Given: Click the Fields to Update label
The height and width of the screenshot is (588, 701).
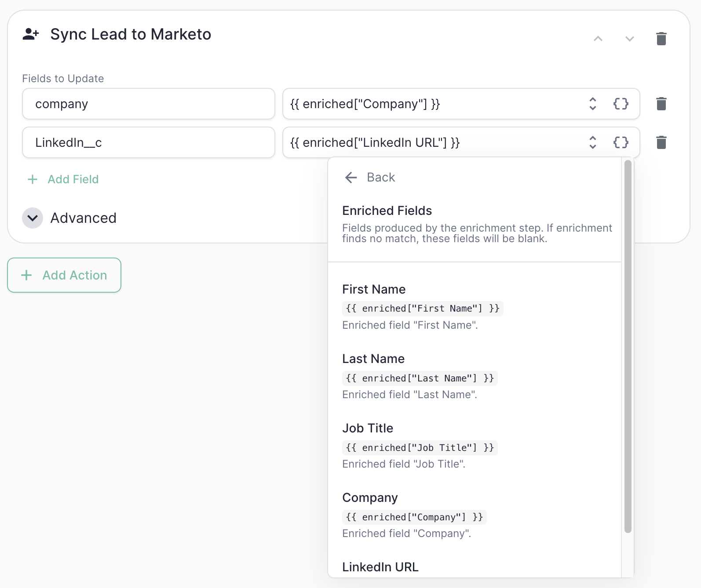Looking at the screenshot, I should [x=63, y=79].
